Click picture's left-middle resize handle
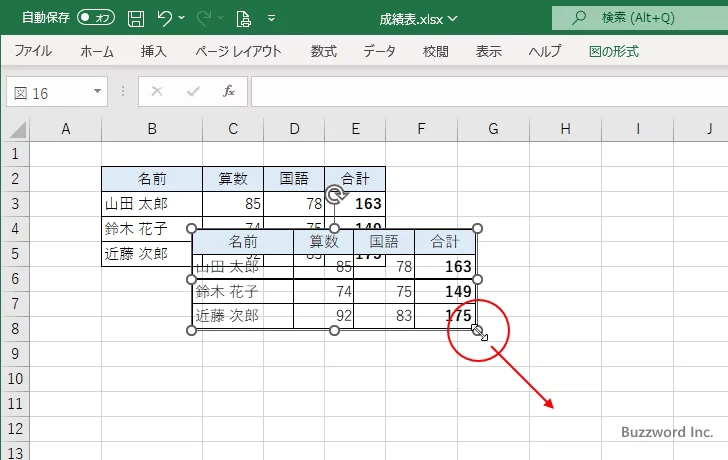This screenshot has height=460, width=728. (191, 279)
